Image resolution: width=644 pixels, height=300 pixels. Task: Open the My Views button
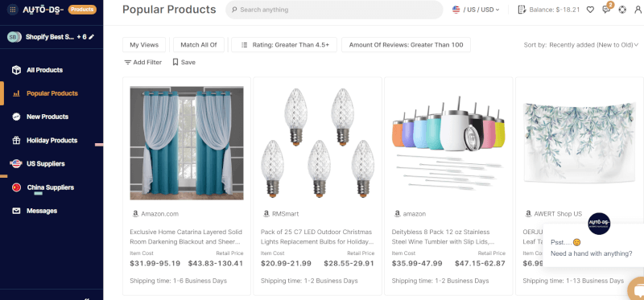[144, 45]
